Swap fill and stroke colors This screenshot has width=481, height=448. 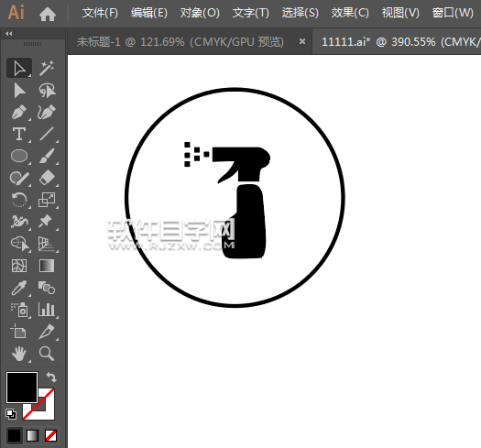51,377
